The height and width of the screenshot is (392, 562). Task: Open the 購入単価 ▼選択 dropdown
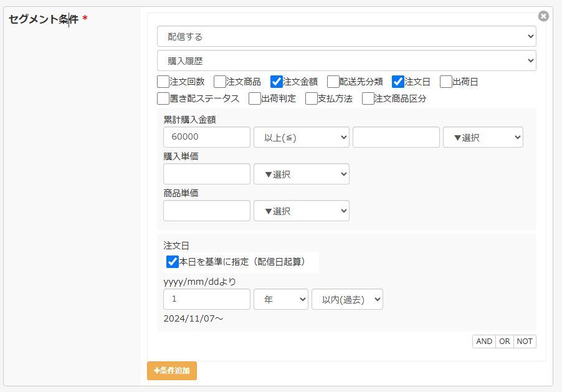[301, 174]
